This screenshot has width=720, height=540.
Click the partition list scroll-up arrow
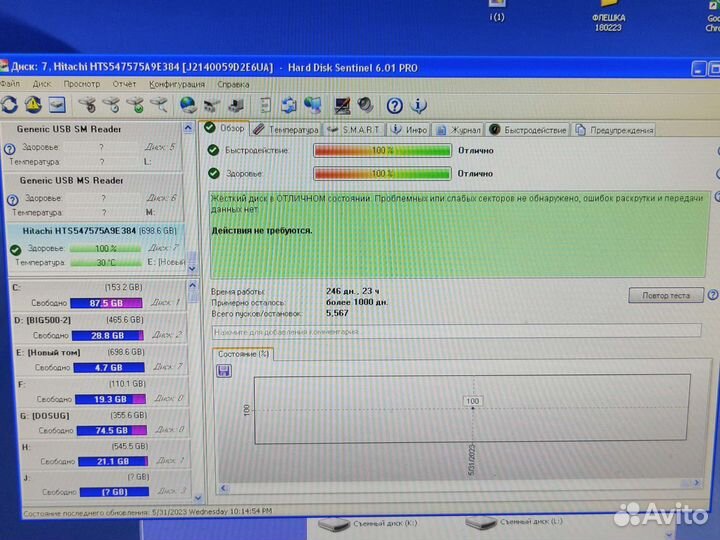193,285
